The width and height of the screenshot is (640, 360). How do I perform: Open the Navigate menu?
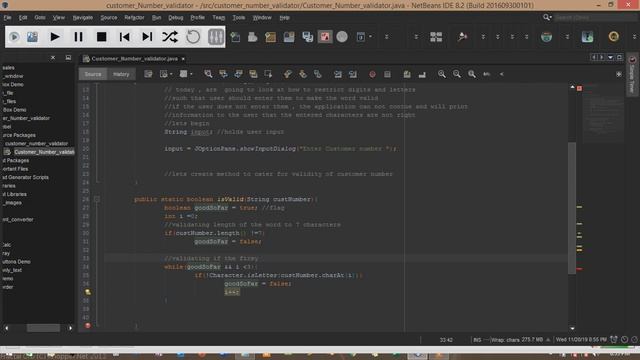tap(82, 18)
